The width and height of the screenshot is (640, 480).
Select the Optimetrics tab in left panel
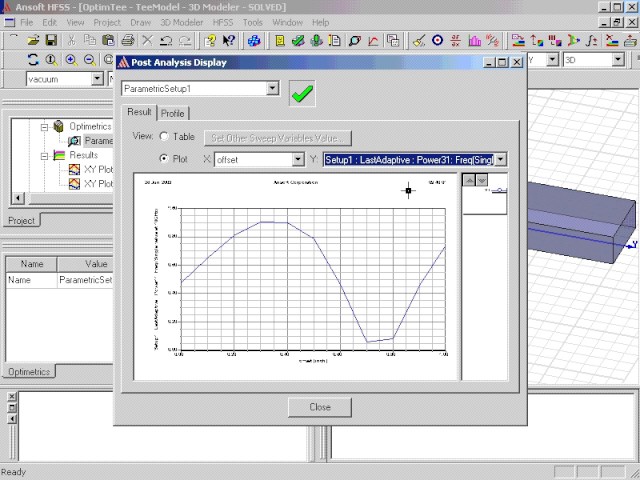[29, 371]
